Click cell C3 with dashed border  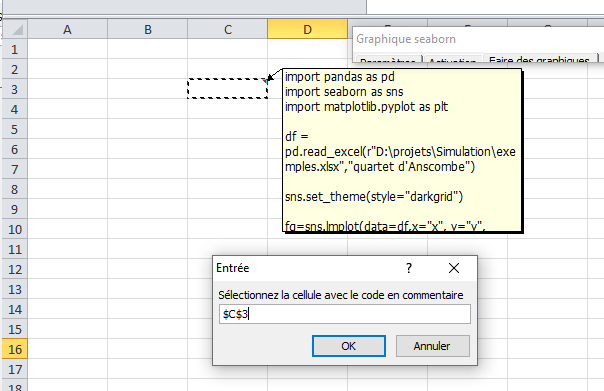pyautogui.click(x=228, y=89)
